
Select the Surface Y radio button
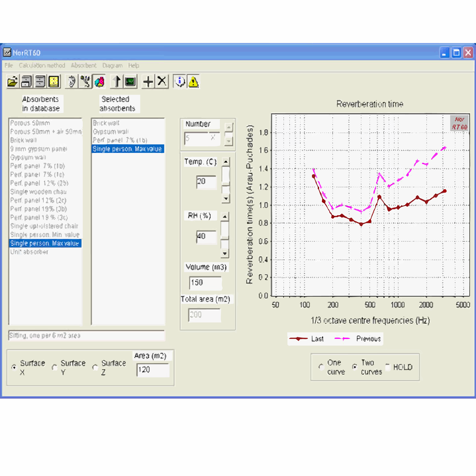[x=54, y=367]
